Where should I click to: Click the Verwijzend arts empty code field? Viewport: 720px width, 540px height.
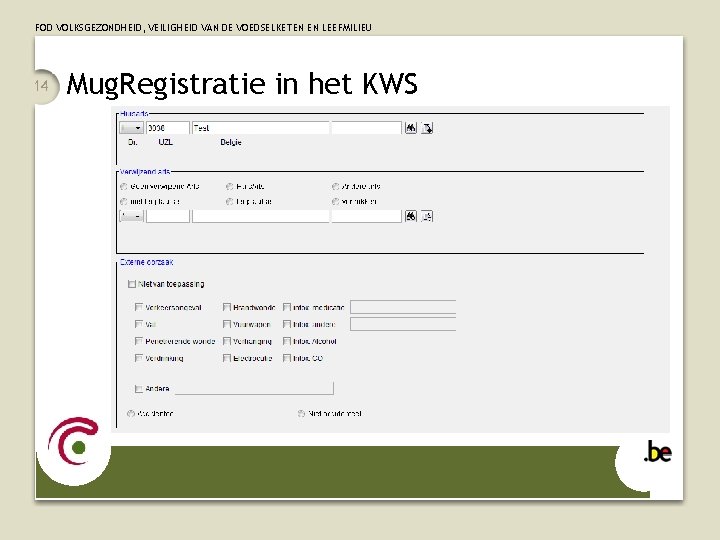pos(168,216)
